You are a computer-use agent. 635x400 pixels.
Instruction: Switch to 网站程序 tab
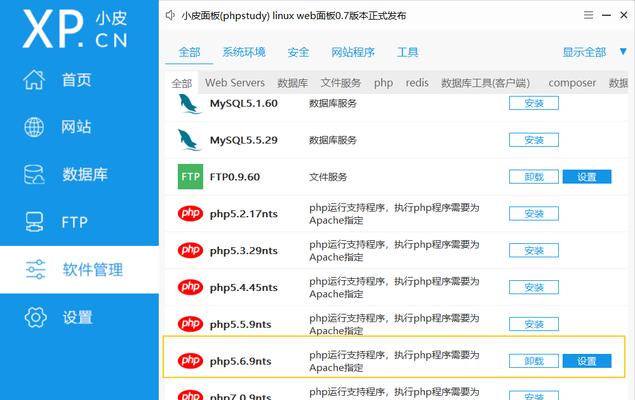click(x=353, y=52)
